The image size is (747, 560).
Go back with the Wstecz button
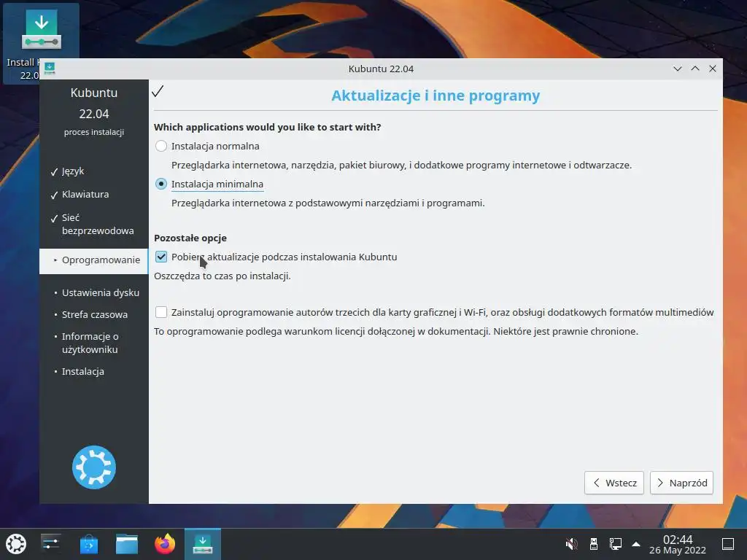click(614, 483)
